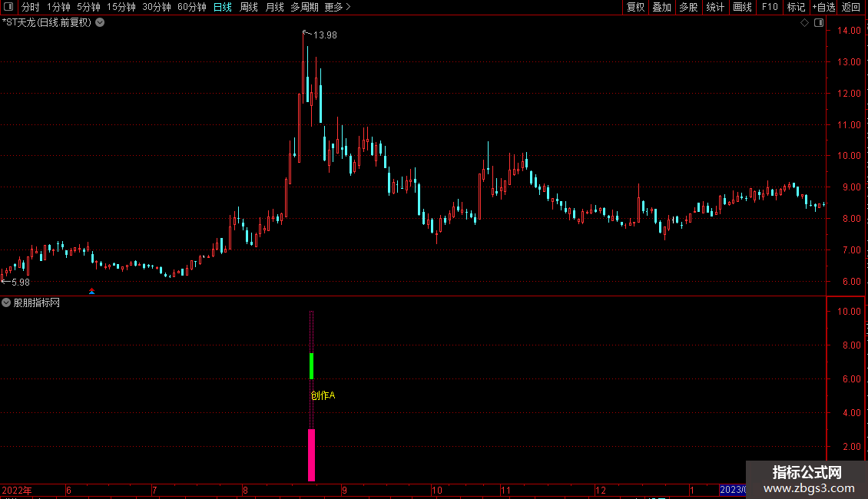Open the 统计 statistics button

715,7
